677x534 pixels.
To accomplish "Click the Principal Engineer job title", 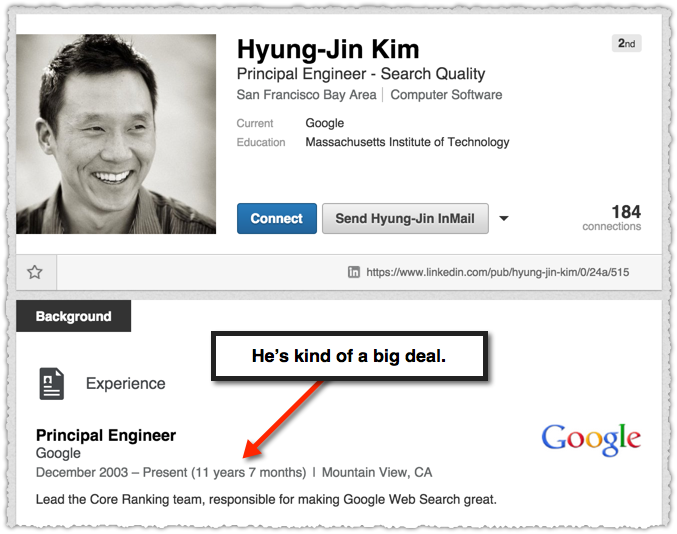I will (106, 435).
